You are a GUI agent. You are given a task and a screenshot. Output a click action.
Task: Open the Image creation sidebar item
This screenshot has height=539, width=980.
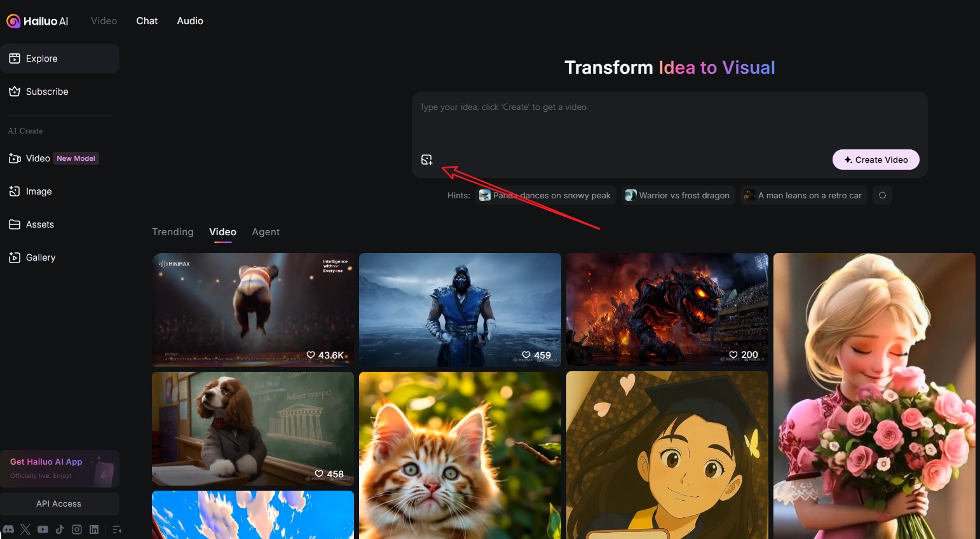point(60,191)
